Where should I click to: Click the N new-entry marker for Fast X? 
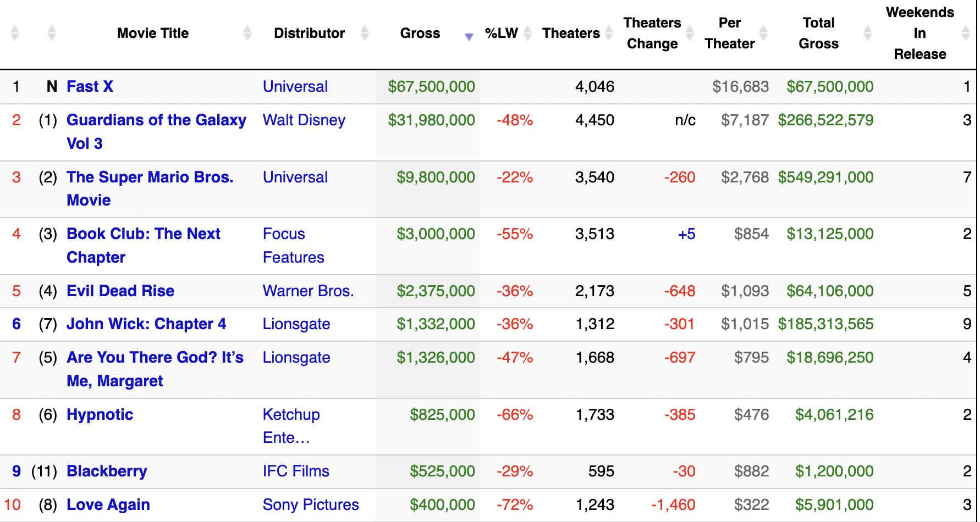52,87
